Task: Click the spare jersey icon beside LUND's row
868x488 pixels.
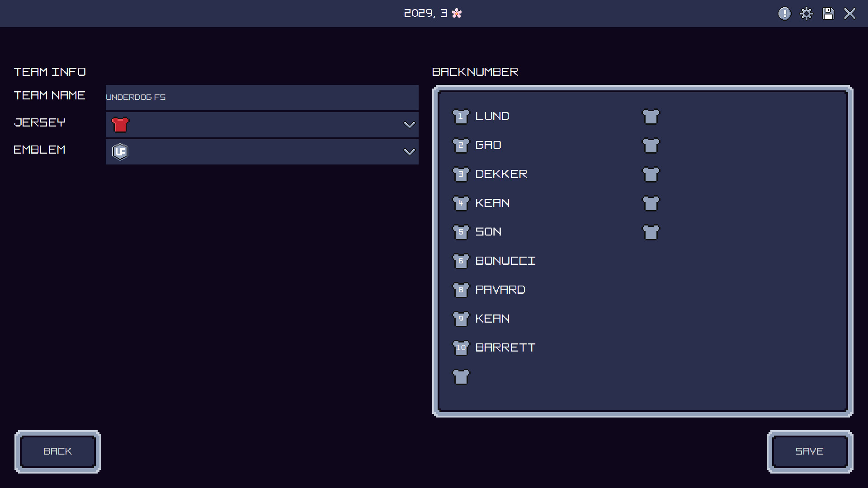Action: (651, 116)
